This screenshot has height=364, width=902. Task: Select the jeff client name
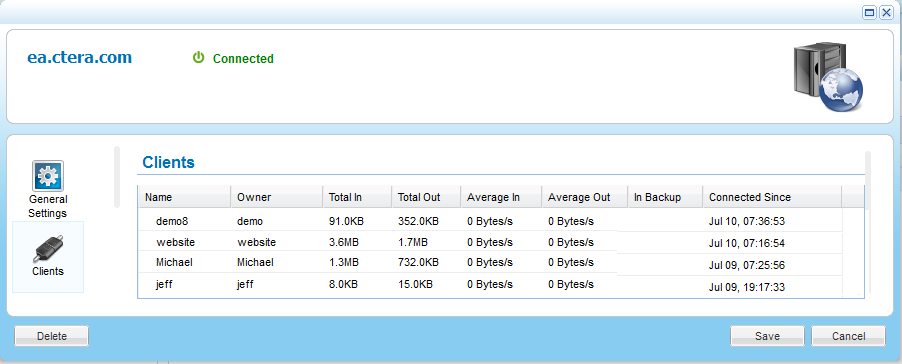[x=165, y=284]
